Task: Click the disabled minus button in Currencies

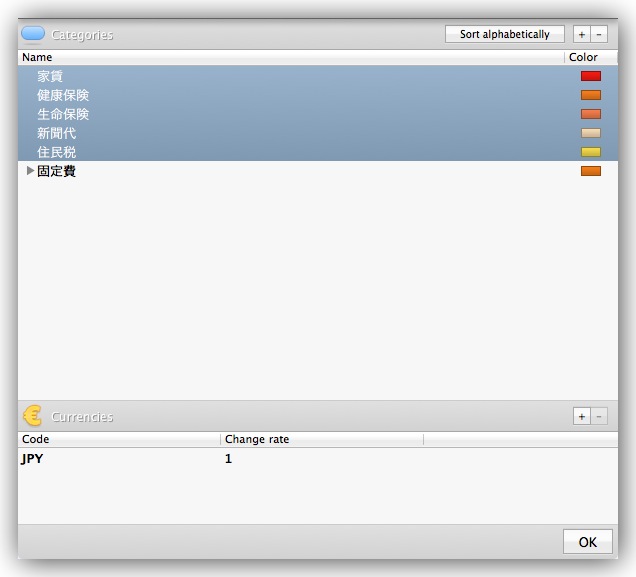Action: click(598, 416)
